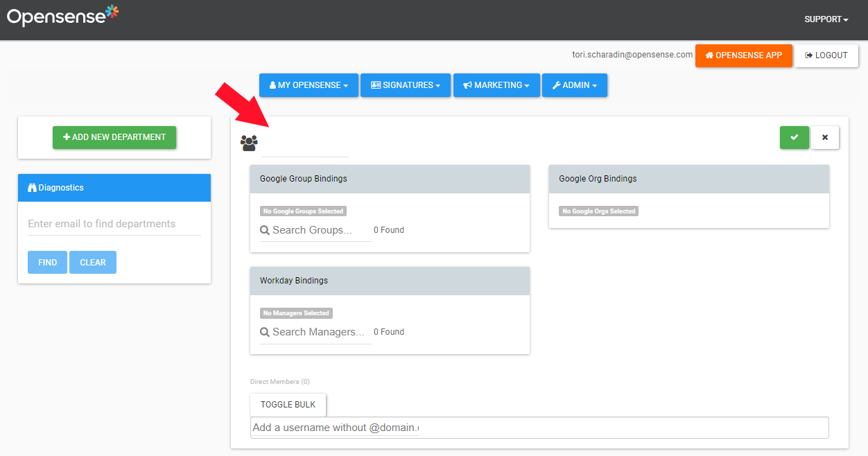868x456 pixels.
Task: Expand the Signatures menu
Action: pyautogui.click(x=406, y=85)
